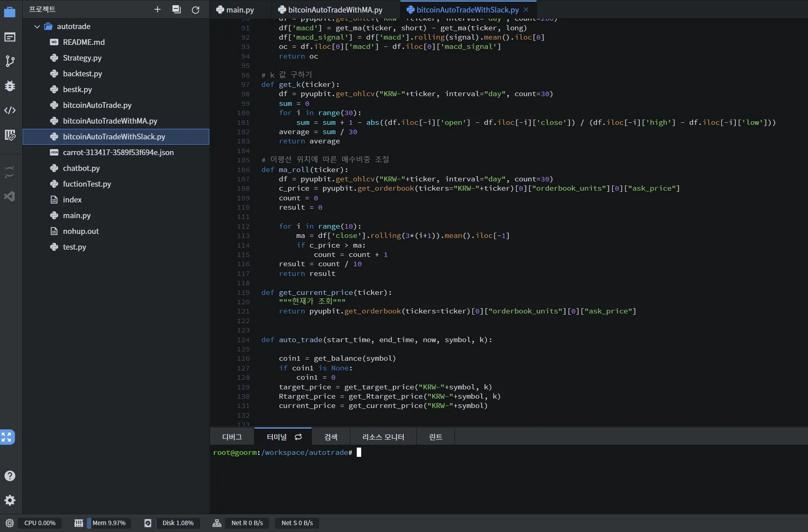Toggle the fullscreen expand icon
This screenshot has height=532, width=808.
coord(7,437)
